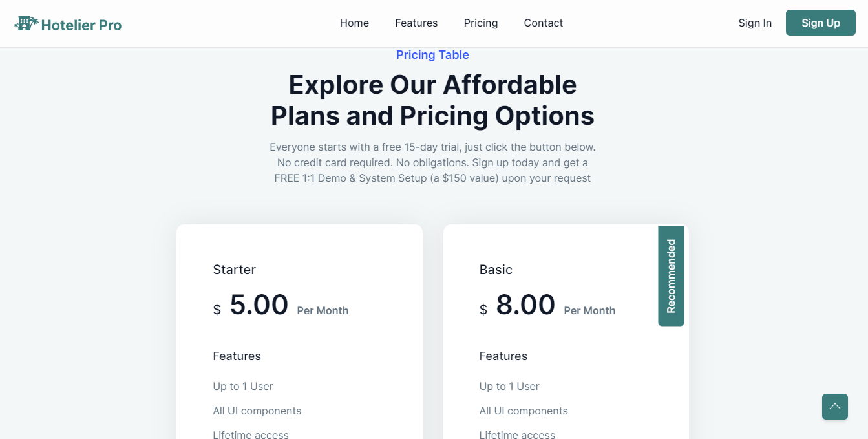Select Pricing in the top navigation
The width and height of the screenshot is (868, 439).
[481, 23]
